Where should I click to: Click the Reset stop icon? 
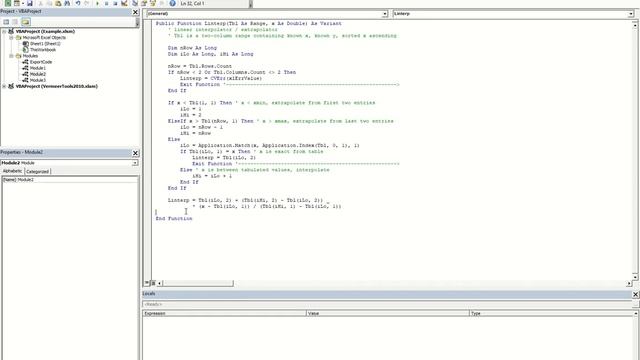115,3
